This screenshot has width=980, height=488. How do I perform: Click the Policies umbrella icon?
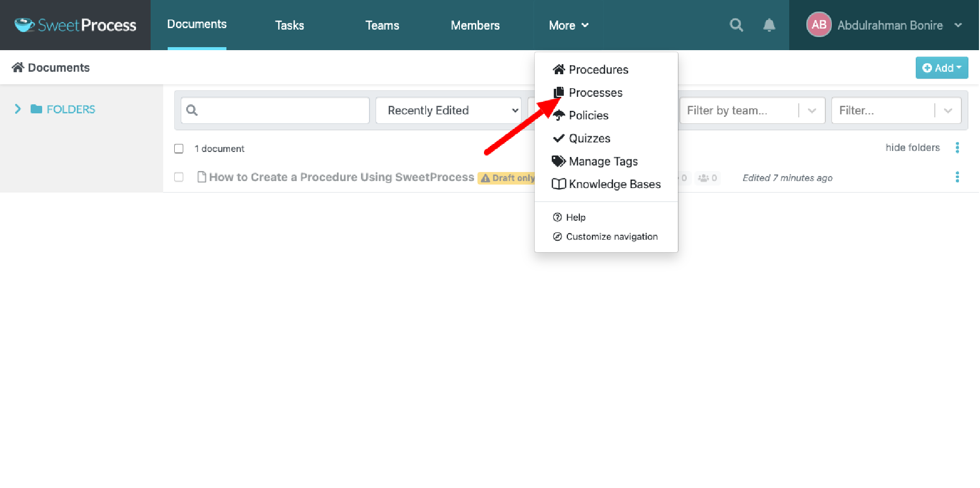559,115
